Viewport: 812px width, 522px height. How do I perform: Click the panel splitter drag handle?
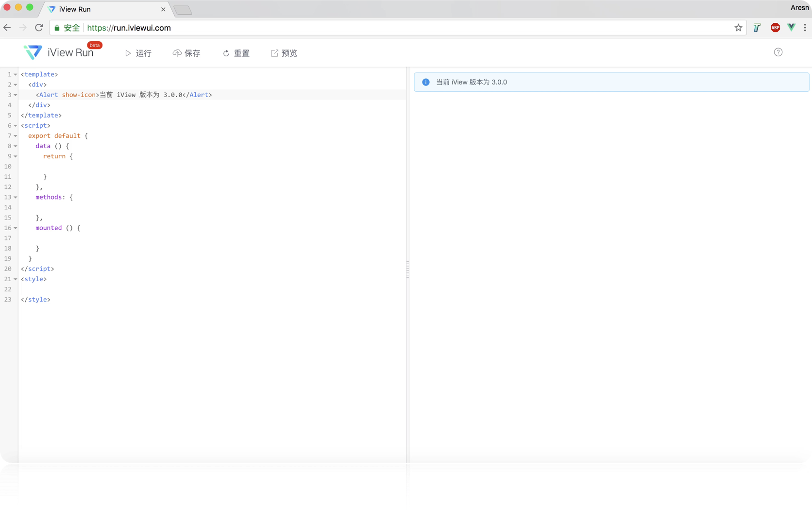tap(407, 269)
